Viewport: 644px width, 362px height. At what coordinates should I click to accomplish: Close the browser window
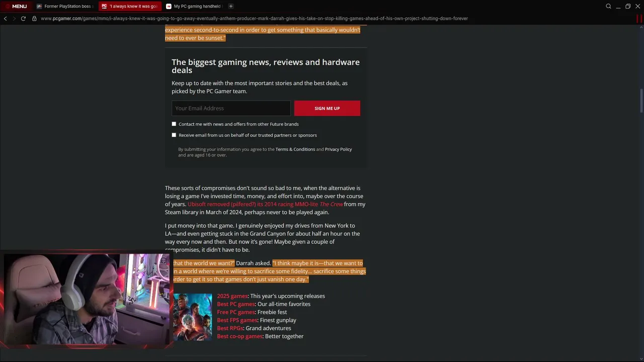coord(637,6)
